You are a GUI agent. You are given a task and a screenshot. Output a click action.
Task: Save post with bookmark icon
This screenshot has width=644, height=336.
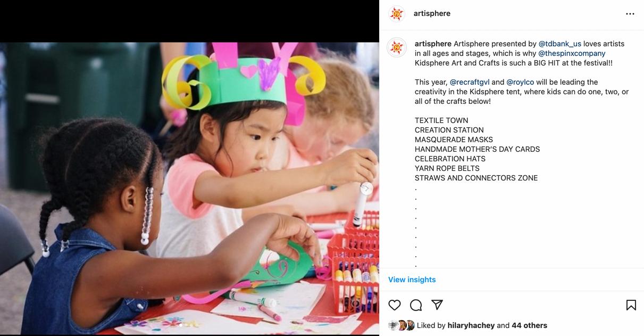coord(631,305)
